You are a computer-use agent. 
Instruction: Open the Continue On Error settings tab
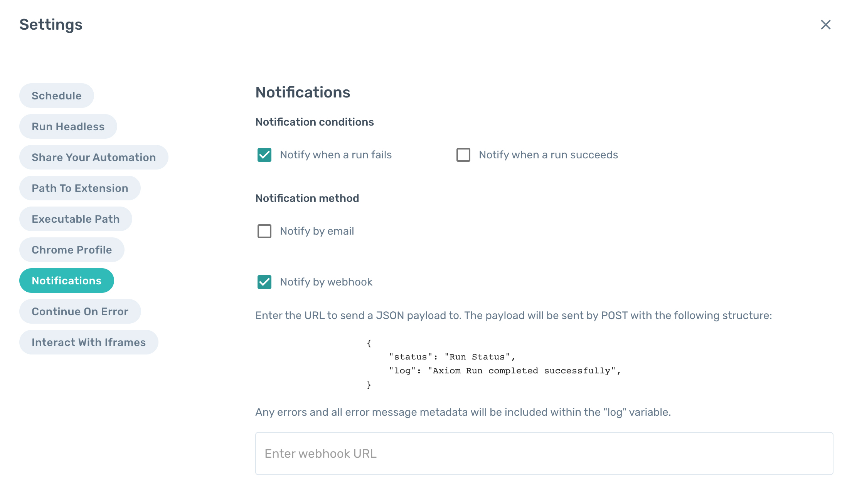point(80,311)
